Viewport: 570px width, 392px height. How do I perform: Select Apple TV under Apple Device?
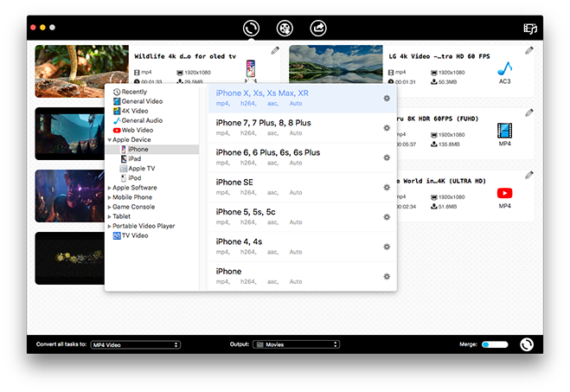coord(138,169)
